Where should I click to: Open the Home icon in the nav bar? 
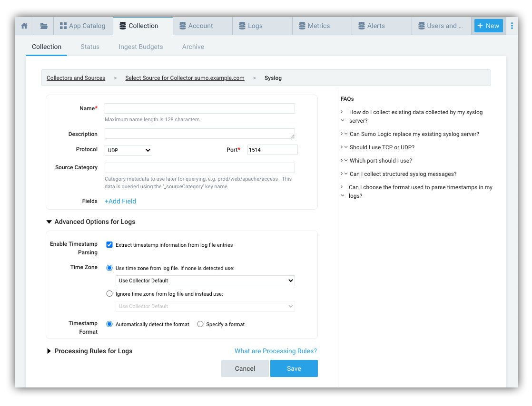[x=24, y=26]
